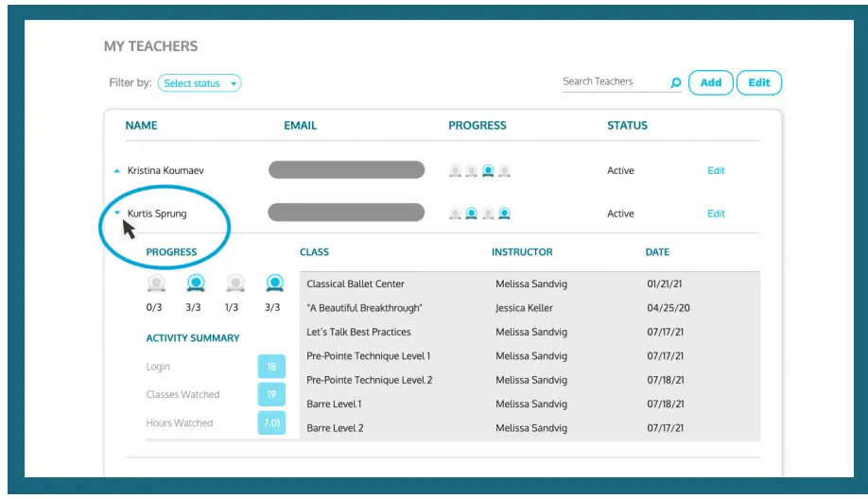Image resolution: width=868 pixels, height=499 pixels.
Task: Click Kristina Koumaev's first progress badge
Action: pos(455,171)
